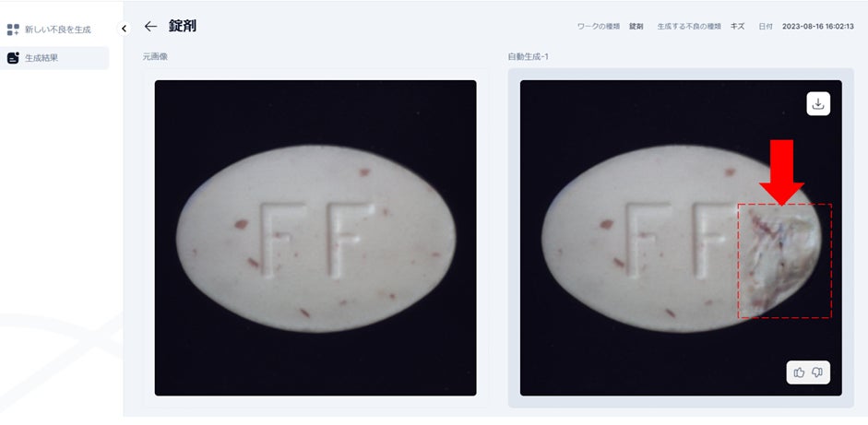Click the 生成結果 sidebar icon
The width and height of the screenshot is (868, 425).
coord(13,57)
